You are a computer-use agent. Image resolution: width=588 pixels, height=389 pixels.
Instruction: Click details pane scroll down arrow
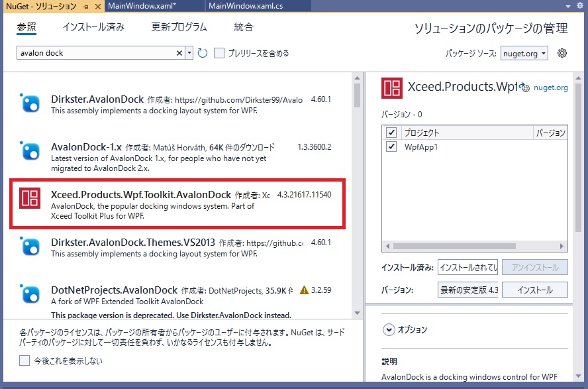pyautogui.click(x=578, y=376)
